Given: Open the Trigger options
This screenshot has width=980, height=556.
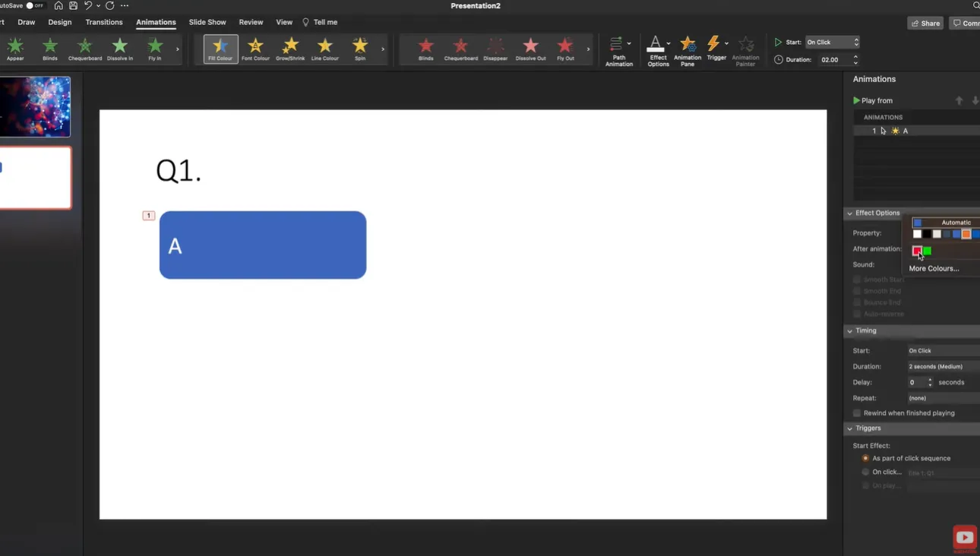Looking at the screenshot, I should tap(715, 49).
